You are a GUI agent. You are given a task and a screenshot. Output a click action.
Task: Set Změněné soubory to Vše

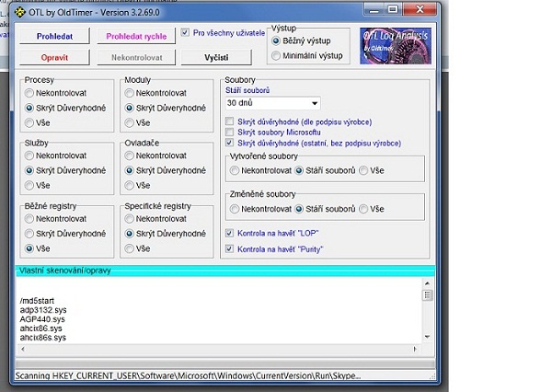(363, 209)
